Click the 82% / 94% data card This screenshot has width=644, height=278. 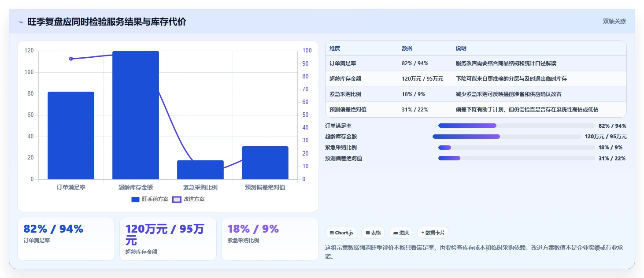pos(66,238)
